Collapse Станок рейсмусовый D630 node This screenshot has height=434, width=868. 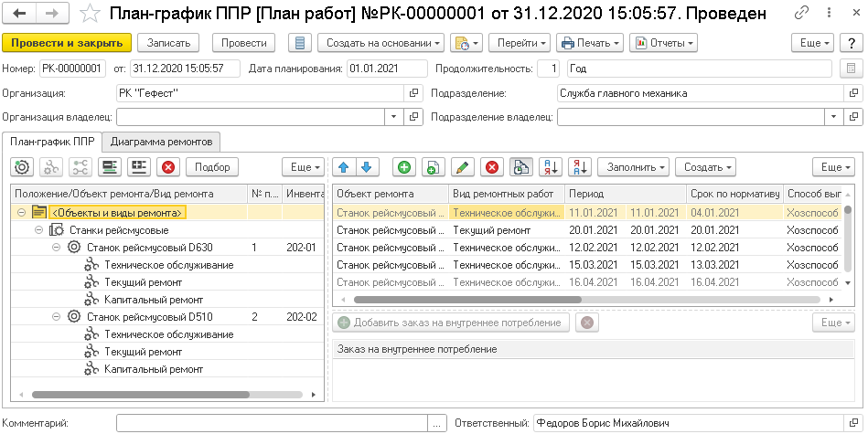tap(56, 248)
